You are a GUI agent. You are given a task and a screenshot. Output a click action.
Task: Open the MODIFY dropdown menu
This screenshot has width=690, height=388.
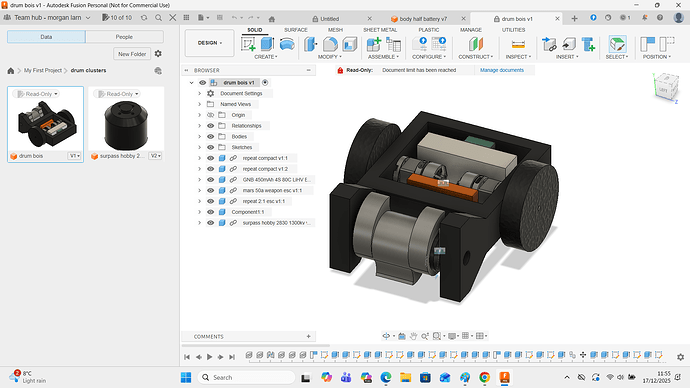tap(330, 57)
